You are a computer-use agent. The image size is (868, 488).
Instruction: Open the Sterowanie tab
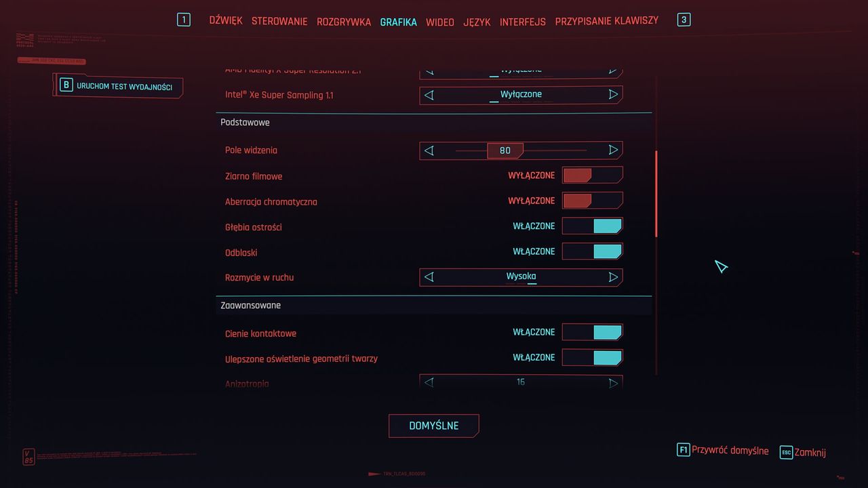click(279, 22)
